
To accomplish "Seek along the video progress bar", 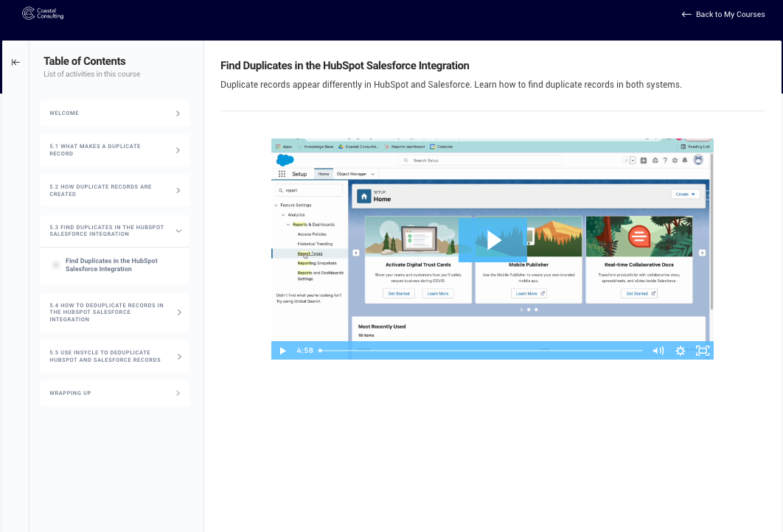I will (481, 351).
